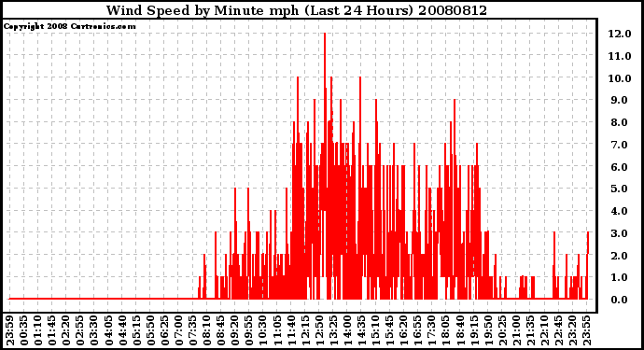Click the 12:50 time label
The height and width of the screenshot is (350, 644).
(318, 331)
